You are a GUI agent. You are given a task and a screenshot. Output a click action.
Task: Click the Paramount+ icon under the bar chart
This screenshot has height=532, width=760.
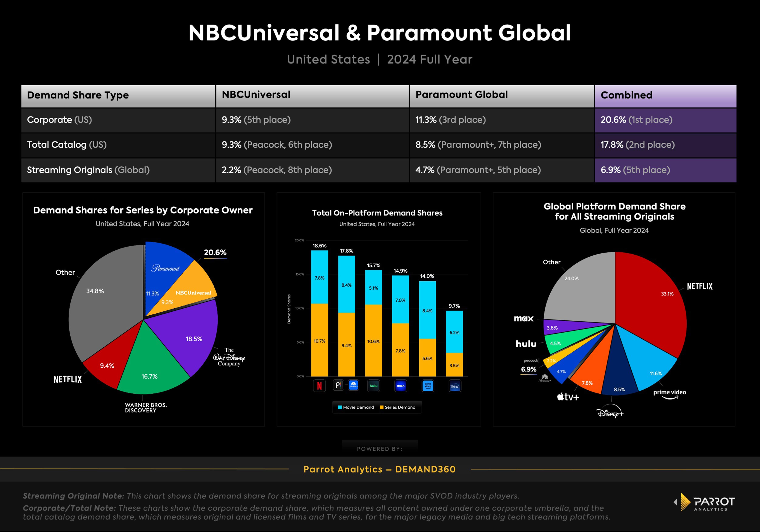click(x=354, y=385)
